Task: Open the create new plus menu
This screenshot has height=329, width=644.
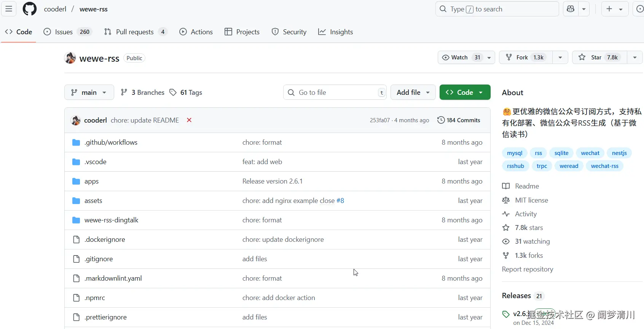Action: (614, 9)
